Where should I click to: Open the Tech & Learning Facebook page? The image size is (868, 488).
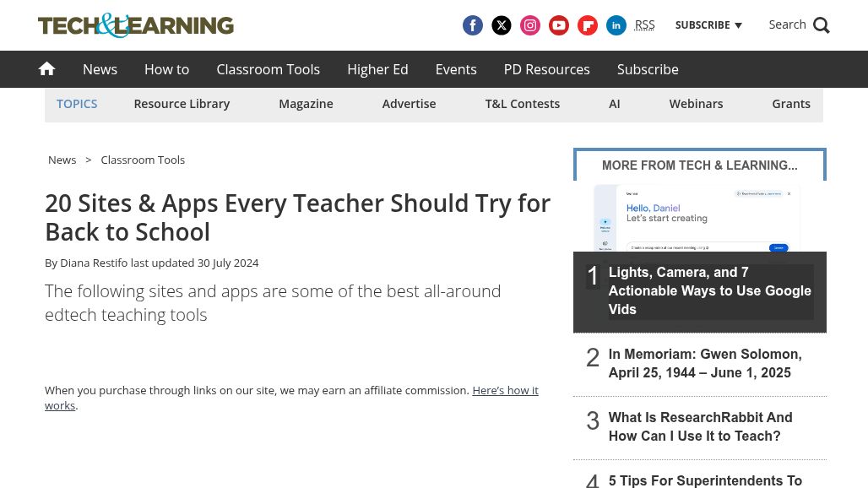[472, 25]
